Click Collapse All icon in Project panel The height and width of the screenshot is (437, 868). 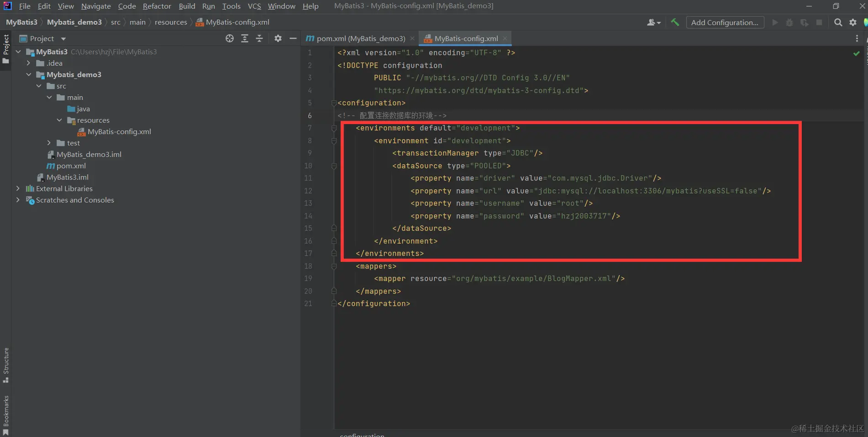pyautogui.click(x=259, y=38)
